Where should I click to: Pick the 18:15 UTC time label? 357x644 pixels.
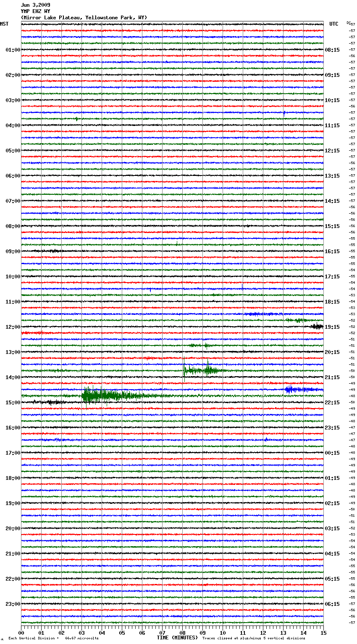point(332,302)
